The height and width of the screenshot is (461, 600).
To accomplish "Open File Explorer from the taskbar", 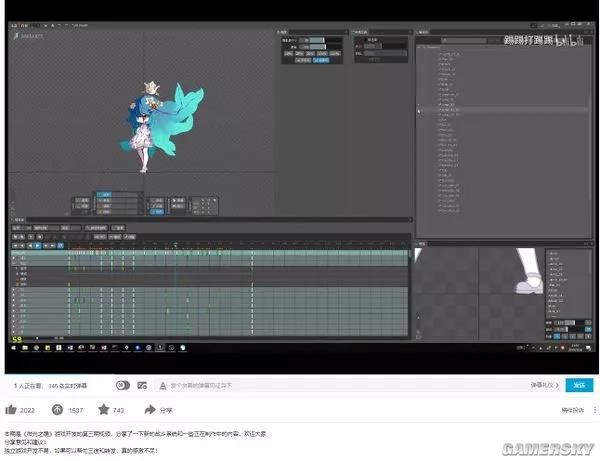I will (25, 348).
